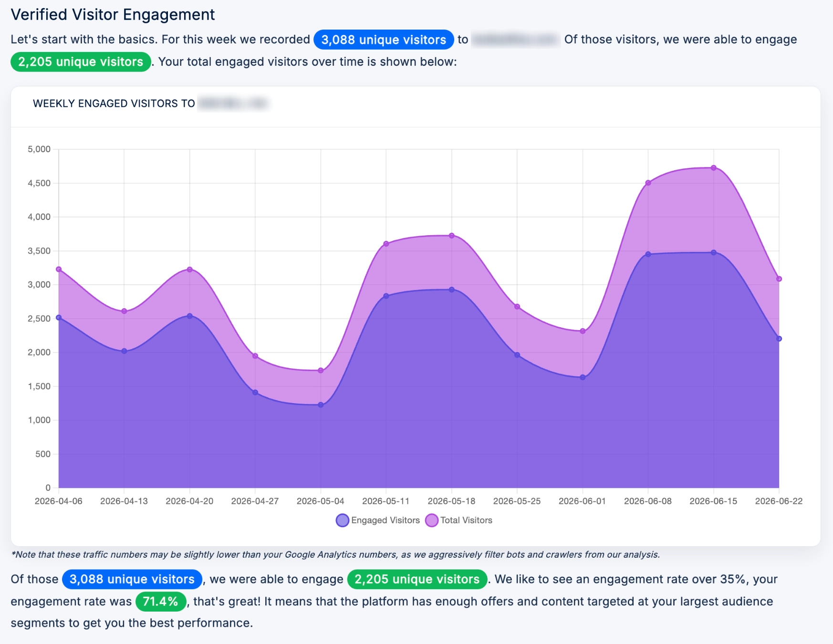The width and height of the screenshot is (833, 644).
Task: Pick the Engaged Visitors point for 2026-05-18
Action: coord(452,290)
